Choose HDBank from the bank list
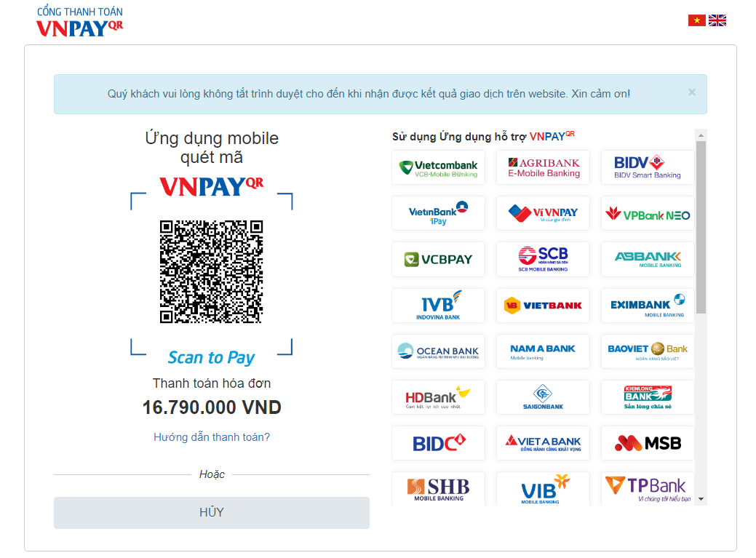Screen dimensions: 756x558 438,397
